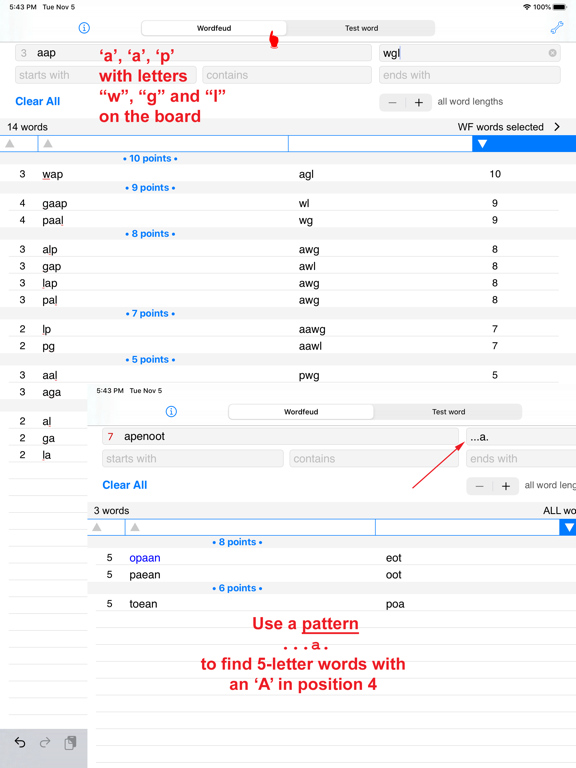
Task: Tap Clear All in top screen
Action: pos(38,101)
